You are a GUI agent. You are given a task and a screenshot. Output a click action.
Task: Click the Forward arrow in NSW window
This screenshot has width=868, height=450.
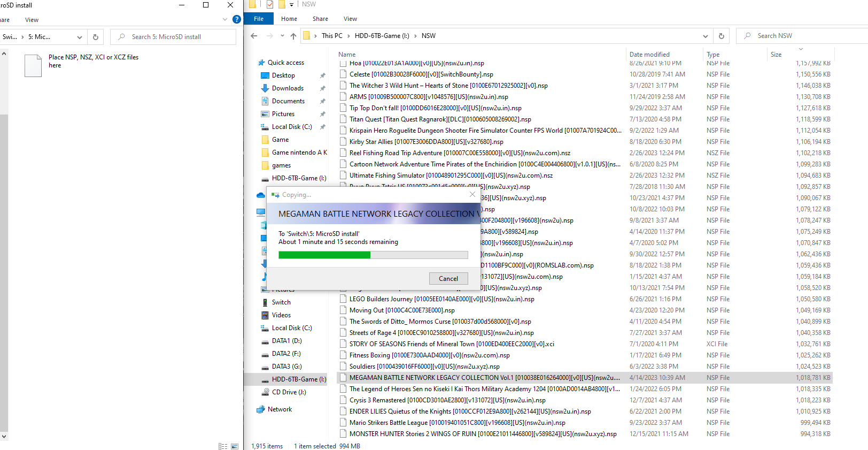269,36
